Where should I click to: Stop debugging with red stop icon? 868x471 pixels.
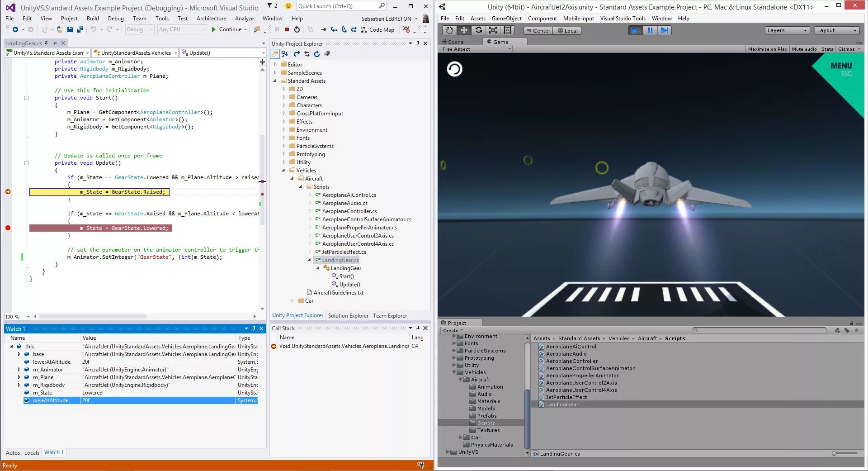point(287,29)
